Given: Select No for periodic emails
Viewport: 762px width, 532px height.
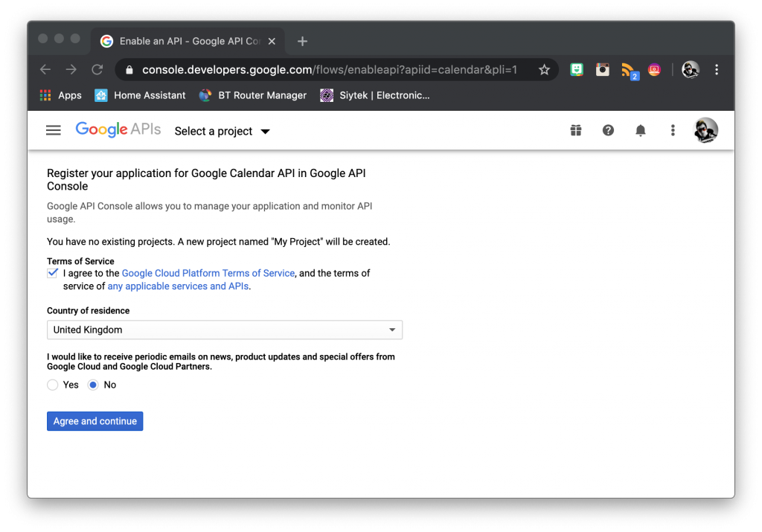Looking at the screenshot, I should coord(93,385).
